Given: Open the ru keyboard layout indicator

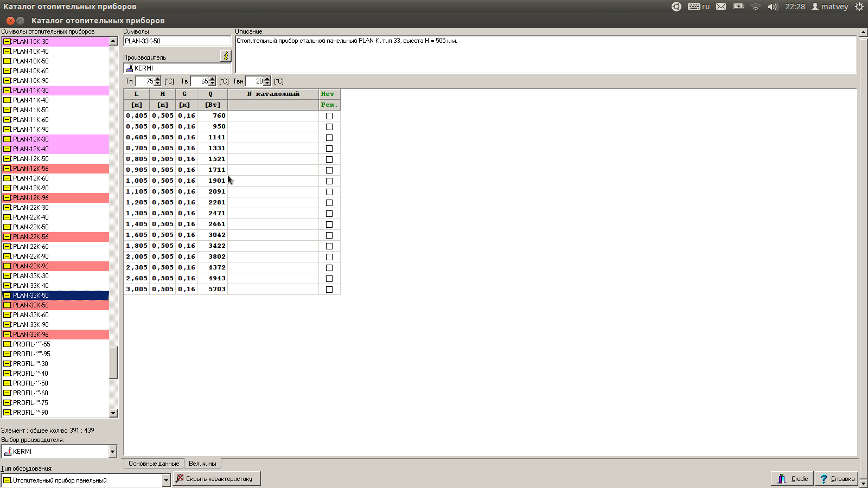Looking at the screenshot, I should click(699, 7).
